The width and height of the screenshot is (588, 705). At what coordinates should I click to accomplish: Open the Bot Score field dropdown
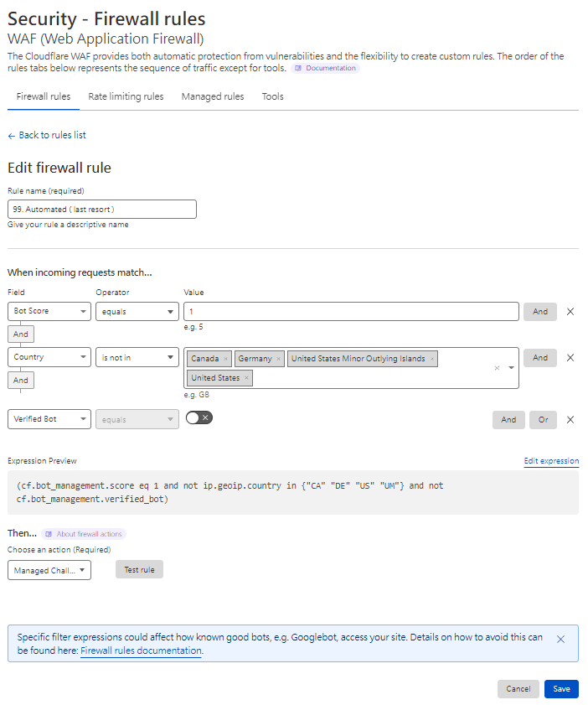49,312
